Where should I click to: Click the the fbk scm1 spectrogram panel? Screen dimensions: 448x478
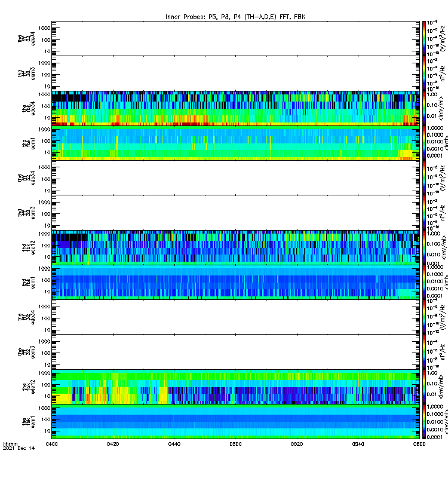[235, 422]
